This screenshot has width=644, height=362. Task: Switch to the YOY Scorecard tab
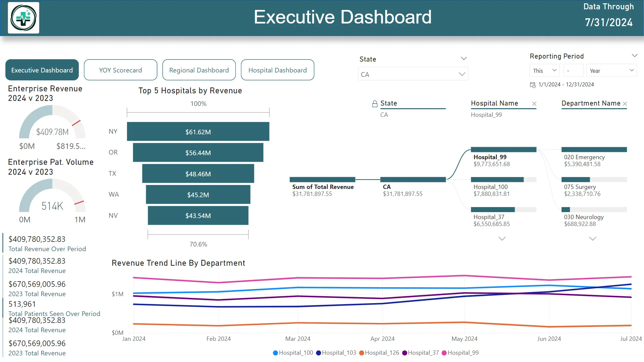click(x=120, y=70)
